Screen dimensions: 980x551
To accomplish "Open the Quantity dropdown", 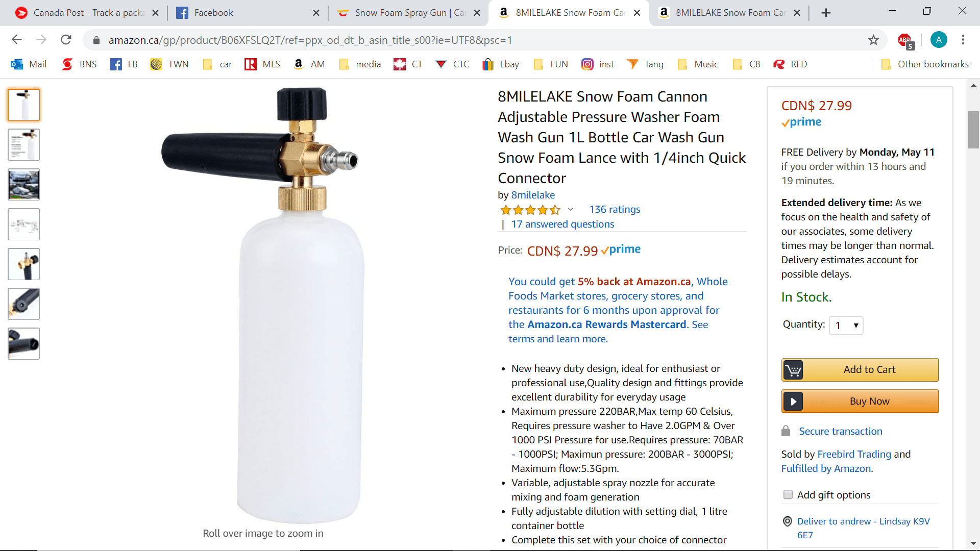I will tap(846, 325).
